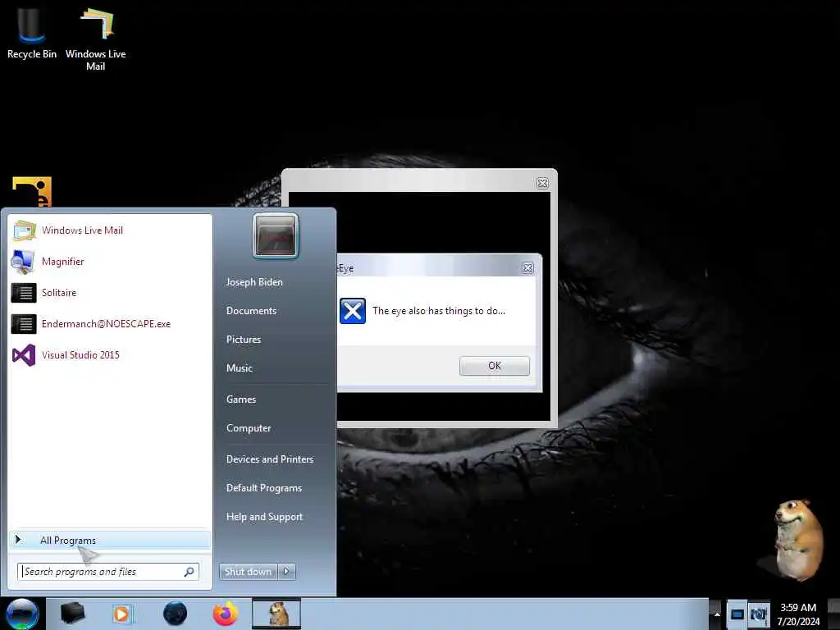Click the blue X error icon in dialog

pyautogui.click(x=353, y=311)
